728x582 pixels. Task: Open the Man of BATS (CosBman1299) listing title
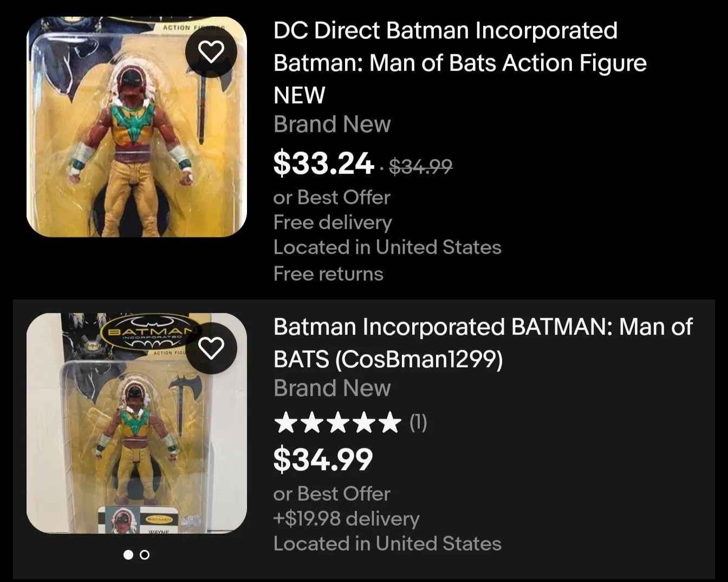pyautogui.click(x=483, y=342)
